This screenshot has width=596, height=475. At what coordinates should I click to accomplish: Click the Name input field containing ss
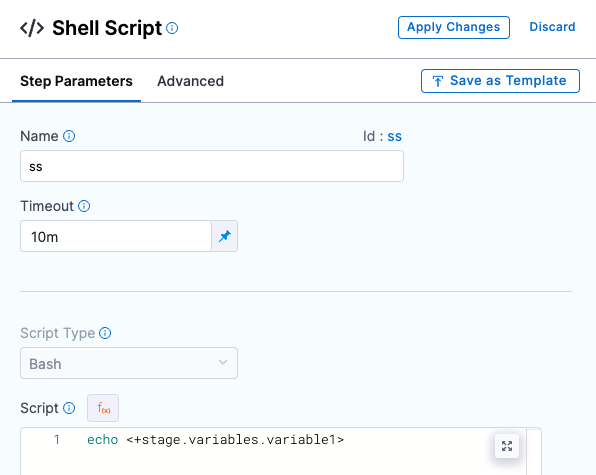pos(212,166)
